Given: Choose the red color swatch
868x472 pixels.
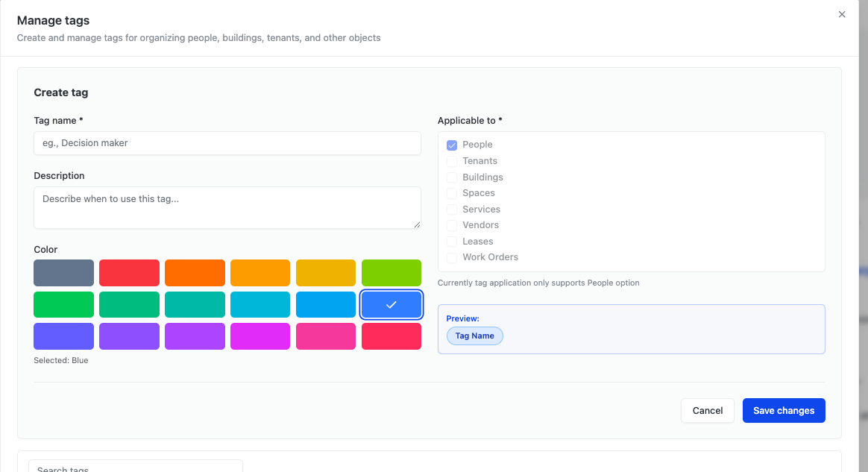Looking at the screenshot, I should point(129,273).
